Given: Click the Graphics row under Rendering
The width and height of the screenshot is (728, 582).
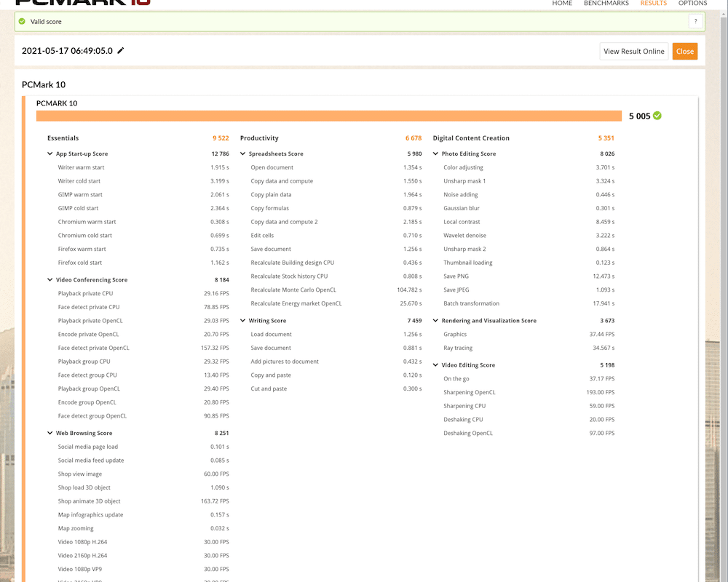Looking at the screenshot, I should (529, 335).
